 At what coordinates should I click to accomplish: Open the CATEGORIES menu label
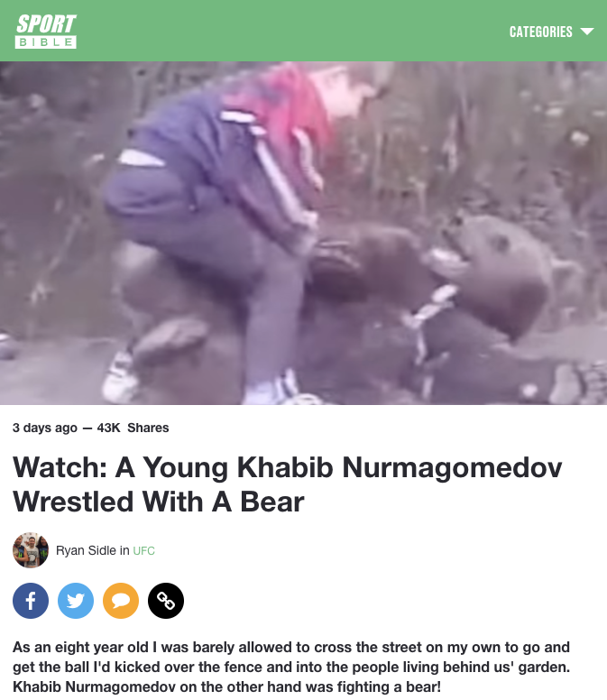point(540,32)
